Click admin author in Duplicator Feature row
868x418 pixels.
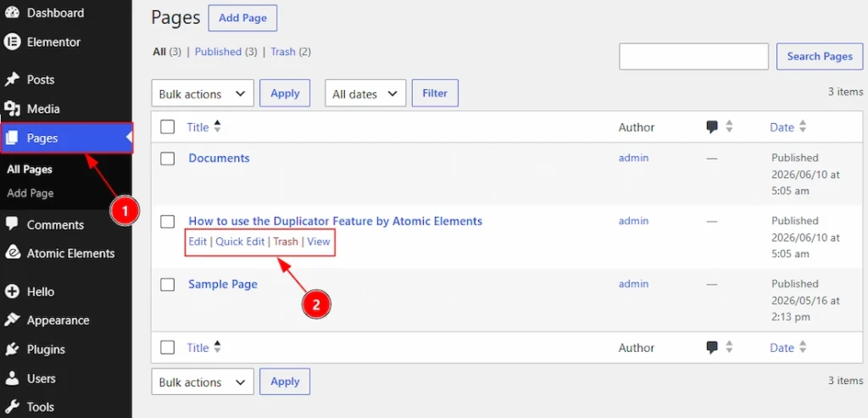coord(634,221)
